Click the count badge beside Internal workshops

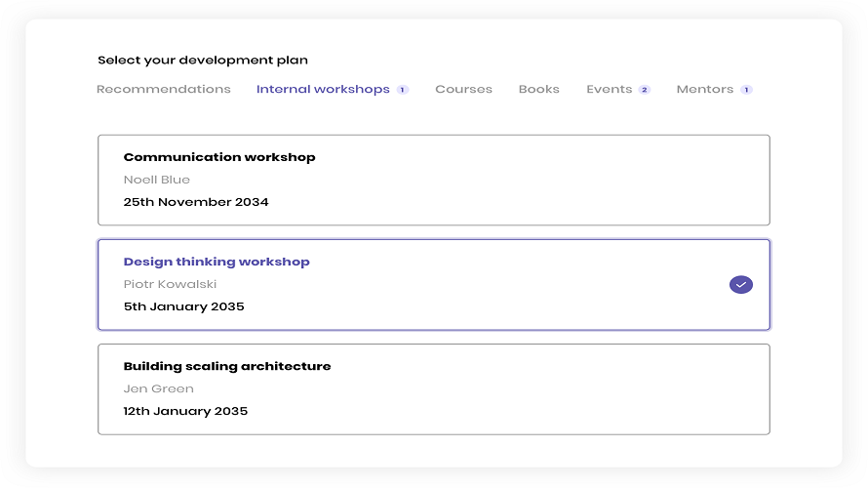click(x=403, y=90)
